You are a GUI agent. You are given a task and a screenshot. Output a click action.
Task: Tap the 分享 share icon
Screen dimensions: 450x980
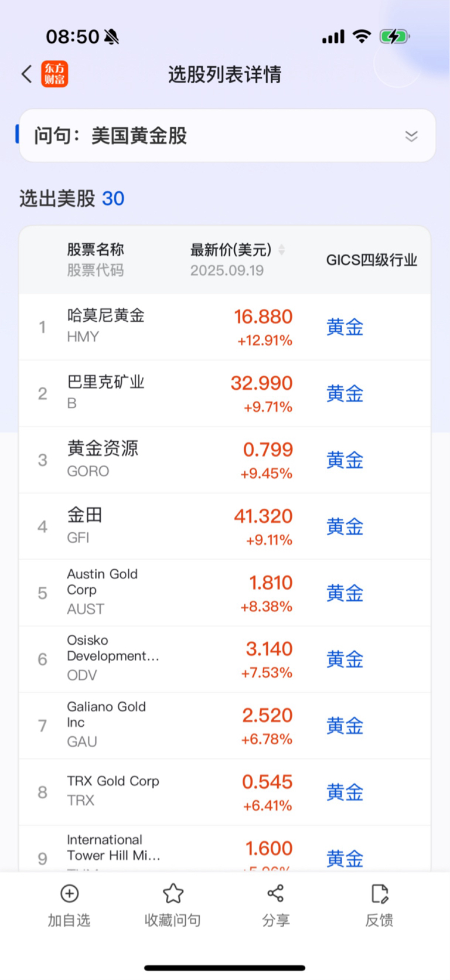[x=275, y=893]
